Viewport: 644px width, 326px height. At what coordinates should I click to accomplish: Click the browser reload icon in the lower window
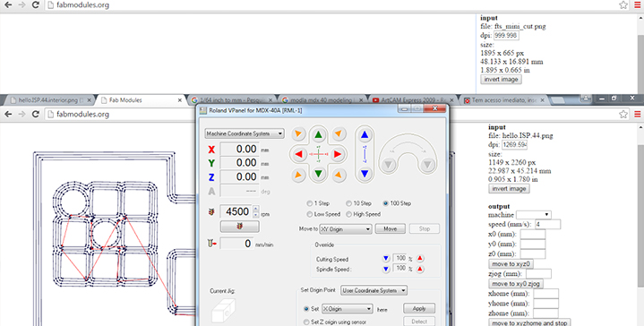click(36, 114)
